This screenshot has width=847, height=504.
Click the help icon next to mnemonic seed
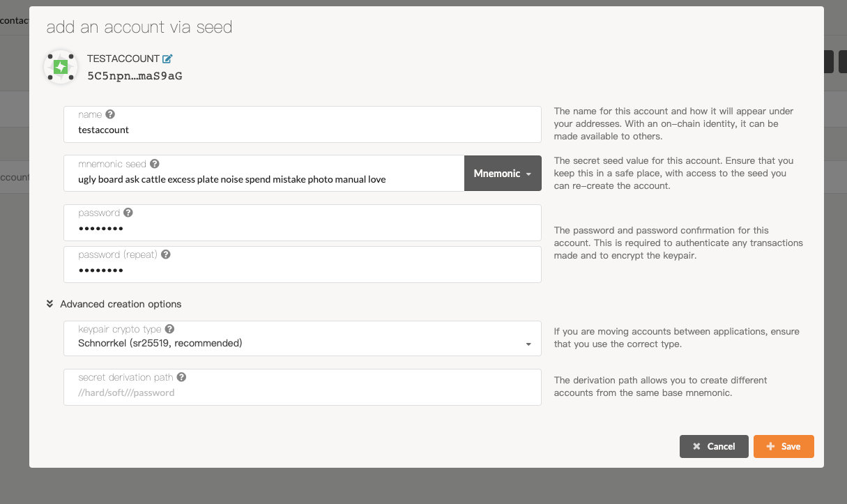pos(155,164)
